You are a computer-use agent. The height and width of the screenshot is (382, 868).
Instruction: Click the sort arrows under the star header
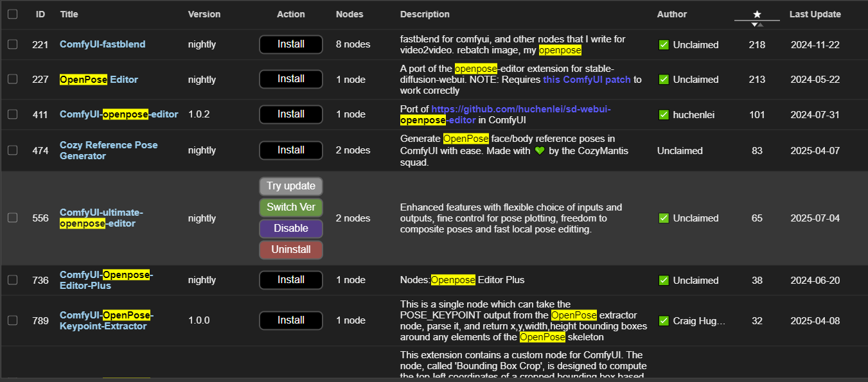[757, 24]
